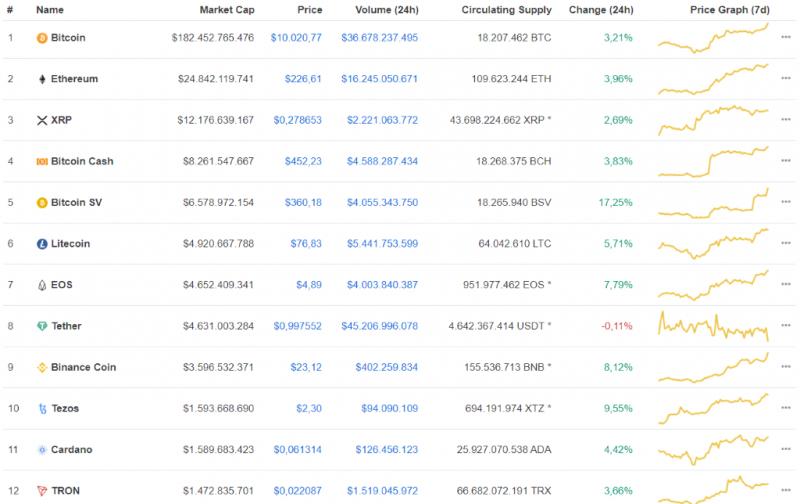The height and width of the screenshot is (504, 800).
Task: Click the Bitcoin Cash logo icon
Action: [42, 161]
